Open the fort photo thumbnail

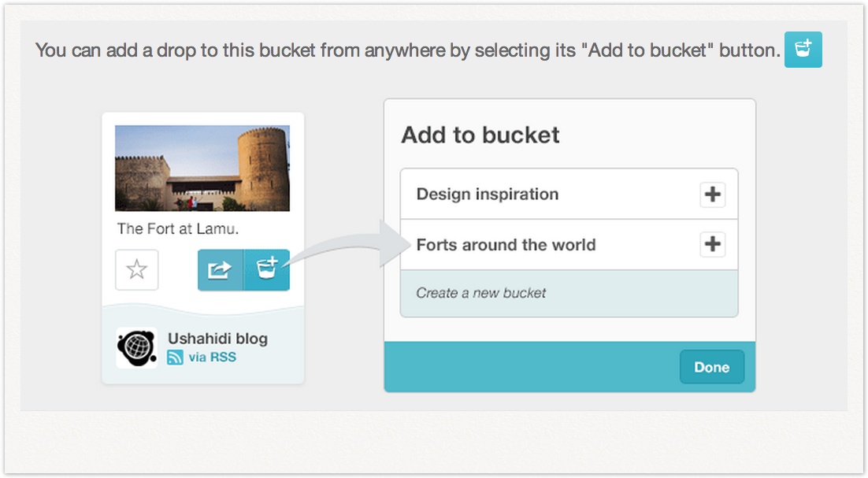point(202,169)
